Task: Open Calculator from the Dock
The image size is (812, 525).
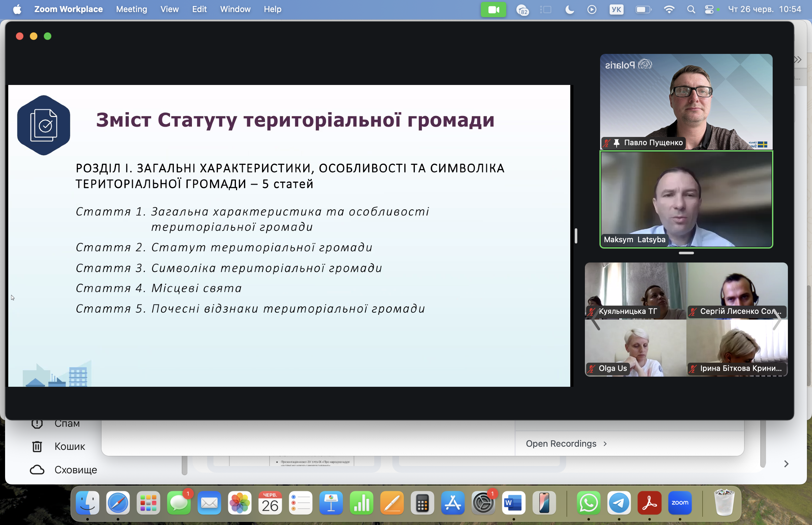Action: 422,503
